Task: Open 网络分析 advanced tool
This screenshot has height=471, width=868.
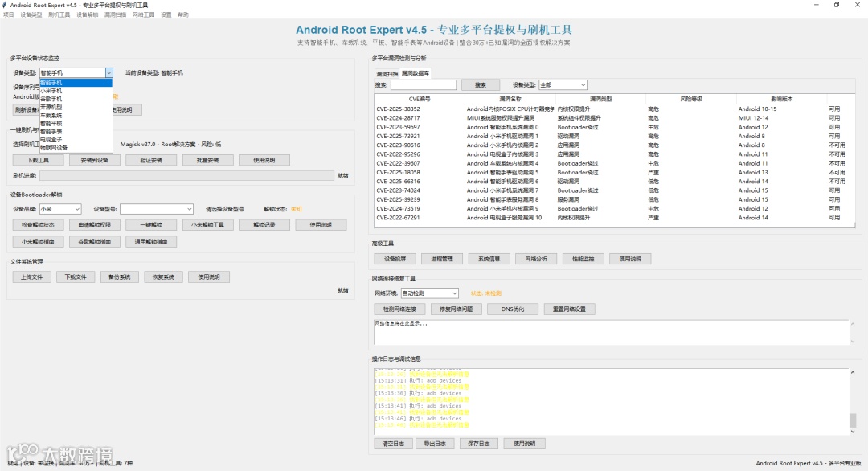Action: click(536, 259)
